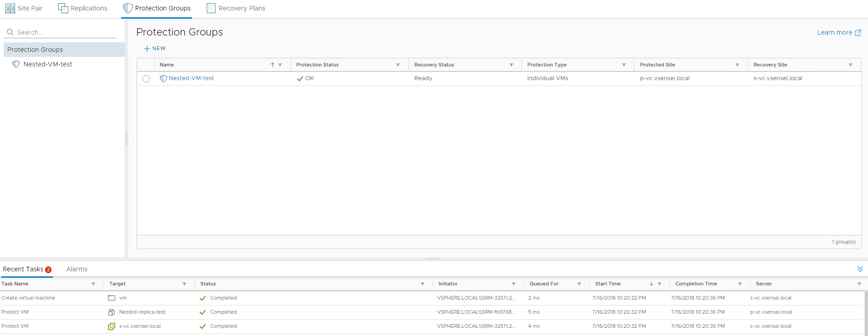Viewport: 868px width, 336px height.
Task: Click the Replications icon in top navigation
Action: point(63,8)
